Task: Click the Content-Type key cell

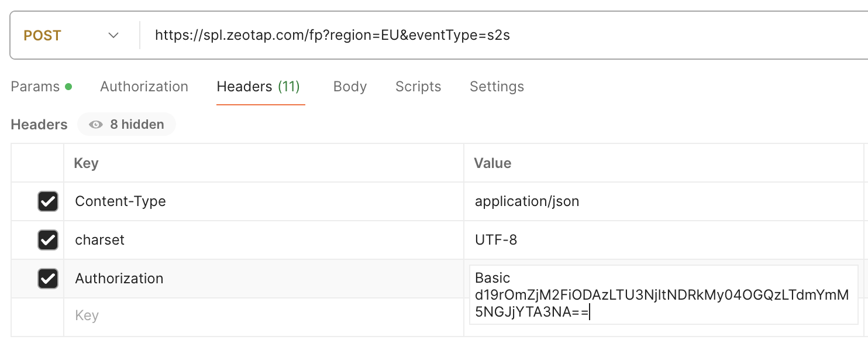Action: click(x=263, y=201)
